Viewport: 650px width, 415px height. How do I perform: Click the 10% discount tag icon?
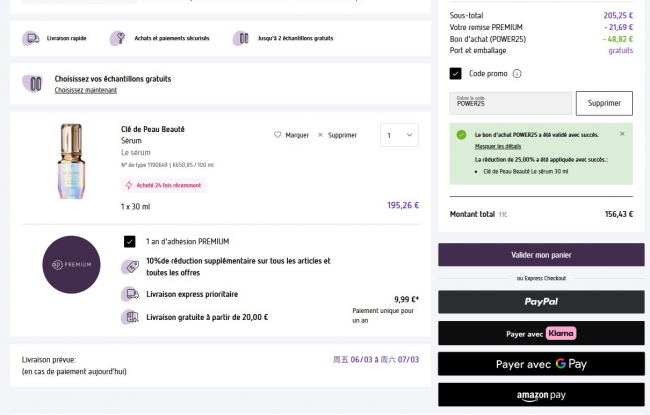(130, 267)
